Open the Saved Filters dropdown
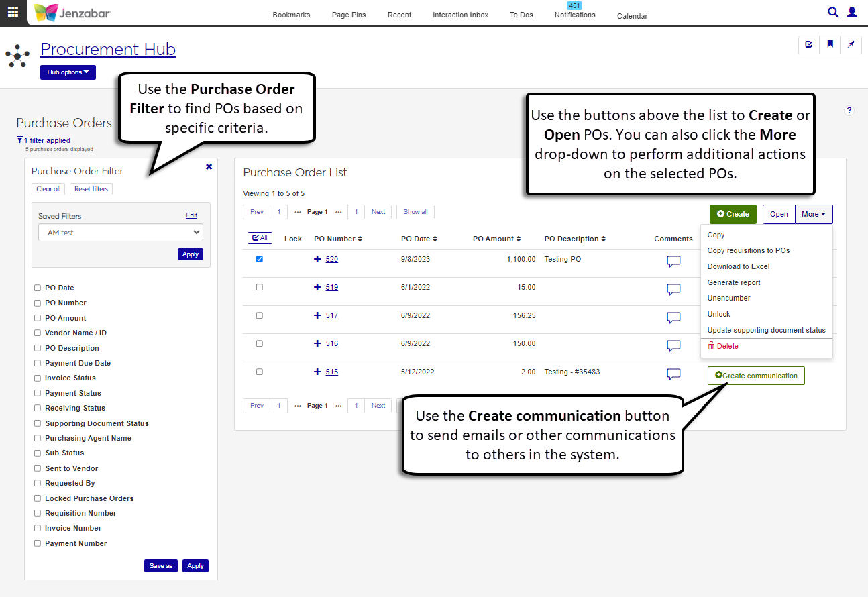Screen dimensions: 868x597 [x=121, y=233]
